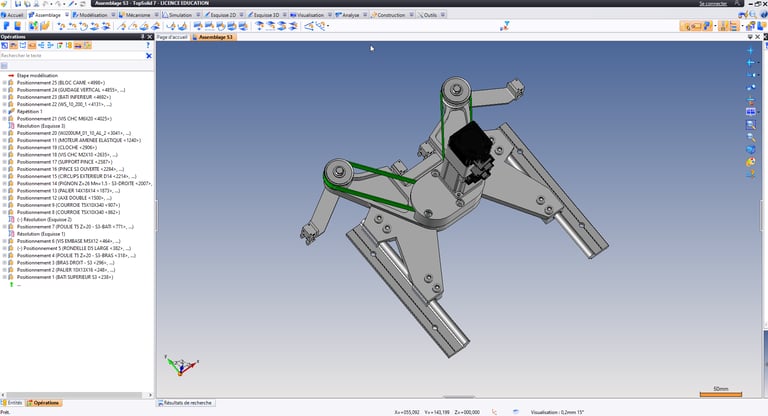The image size is (768, 416).
Task: Expand Positionnement 7 (POULIE T5 Z=20) node
Action: tap(4, 227)
